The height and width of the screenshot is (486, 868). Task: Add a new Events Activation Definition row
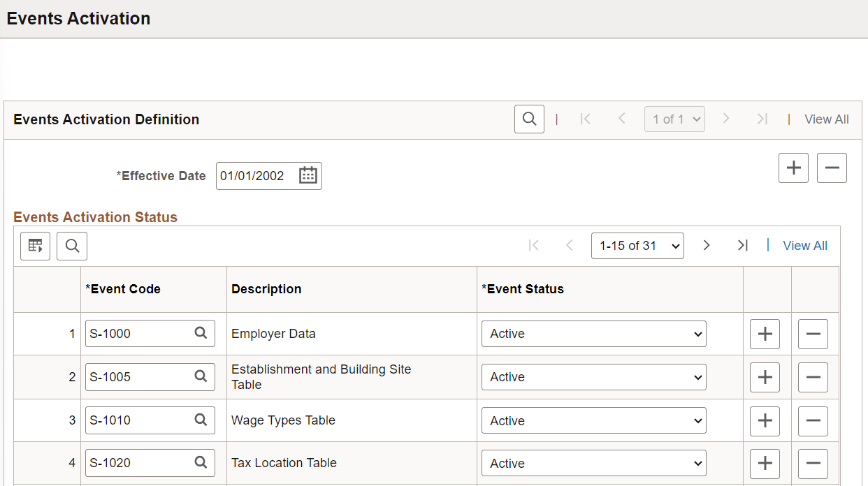(x=793, y=168)
